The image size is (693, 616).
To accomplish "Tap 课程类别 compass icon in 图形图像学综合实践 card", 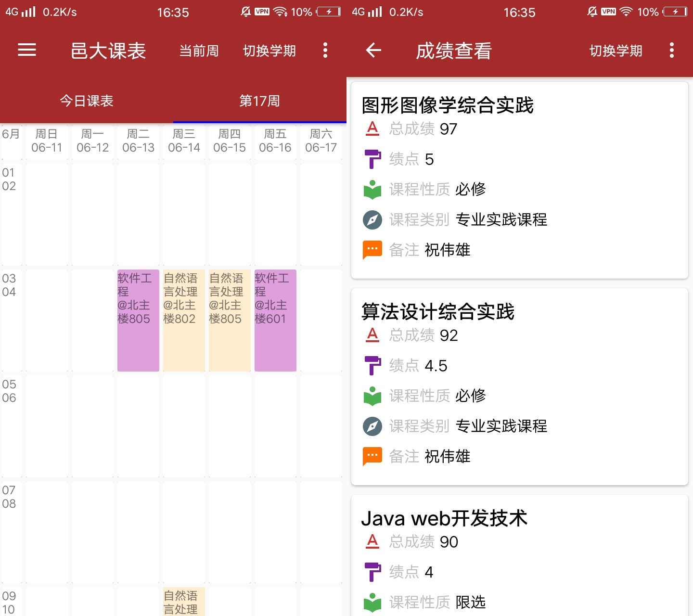I will coord(372,219).
